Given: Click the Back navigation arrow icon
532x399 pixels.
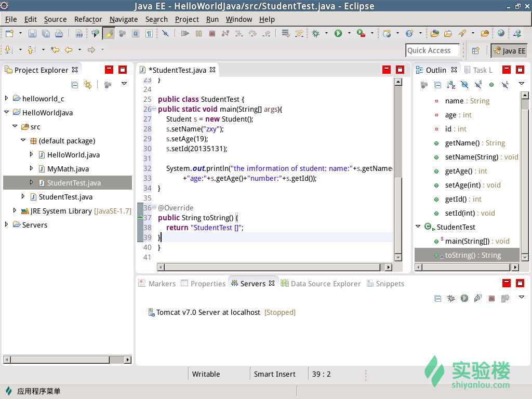Looking at the screenshot, I should [x=69, y=50].
